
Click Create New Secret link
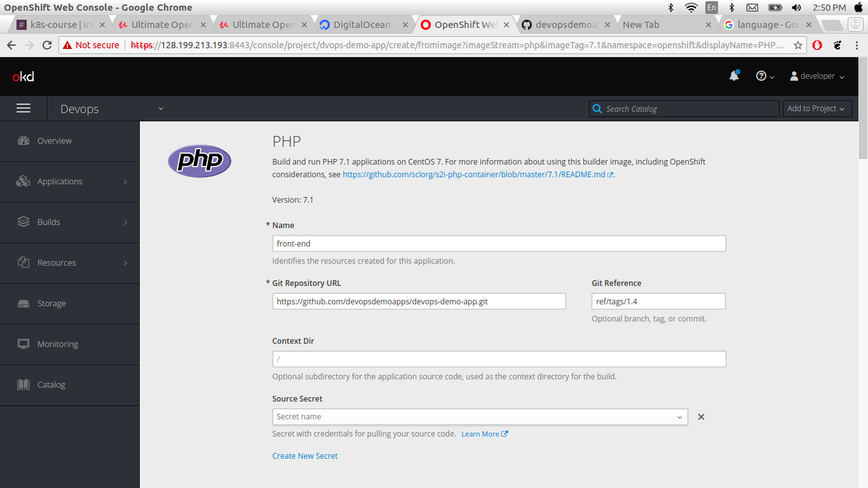pos(305,456)
